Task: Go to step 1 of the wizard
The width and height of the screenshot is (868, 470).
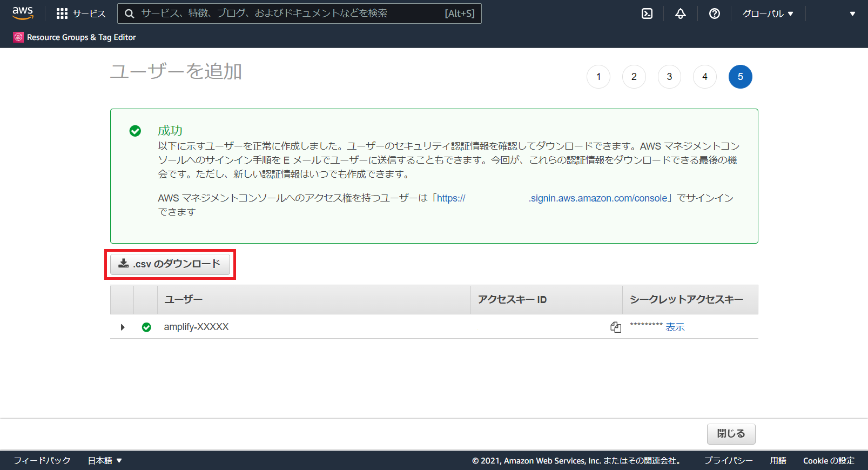Action: pos(598,77)
